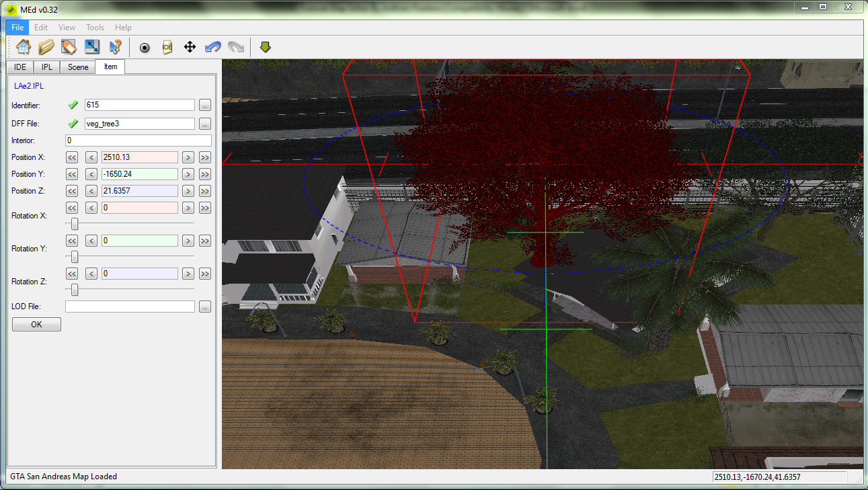Viewport: 868px width, 490px height.
Task: Decrease Position Y by small step (<)
Action: [x=92, y=174]
